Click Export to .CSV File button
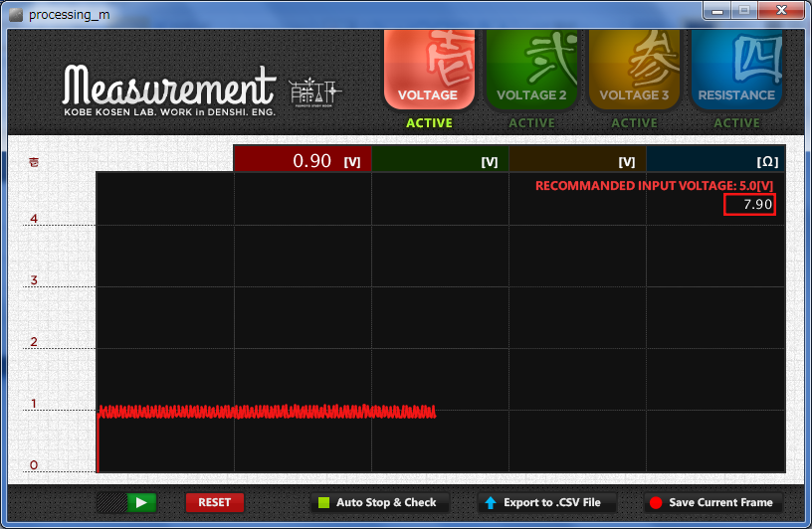This screenshot has height=529, width=812. point(546,502)
